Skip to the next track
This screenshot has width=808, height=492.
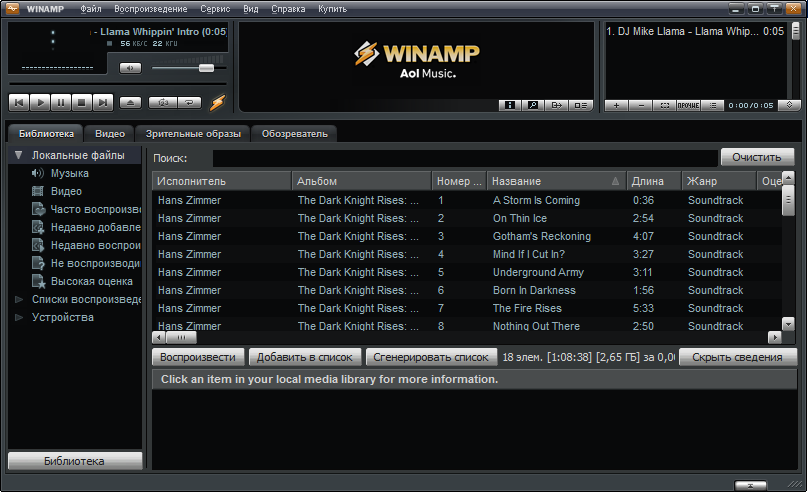(103, 103)
